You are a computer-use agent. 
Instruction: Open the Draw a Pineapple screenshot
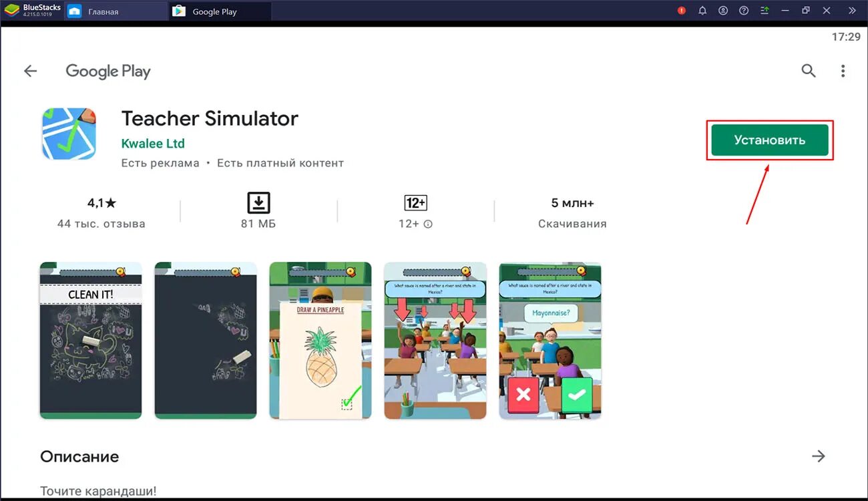pyautogui.click(x=320, y=341)
